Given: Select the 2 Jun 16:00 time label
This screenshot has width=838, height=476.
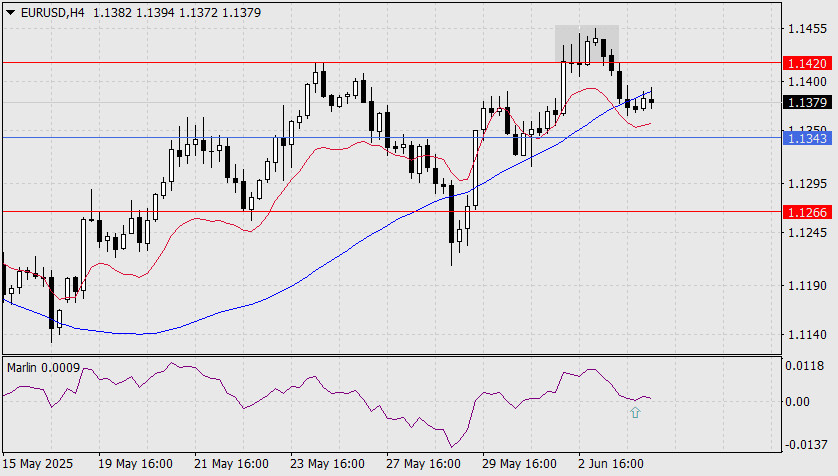Looking at the screenshot, I should point(611,463).
